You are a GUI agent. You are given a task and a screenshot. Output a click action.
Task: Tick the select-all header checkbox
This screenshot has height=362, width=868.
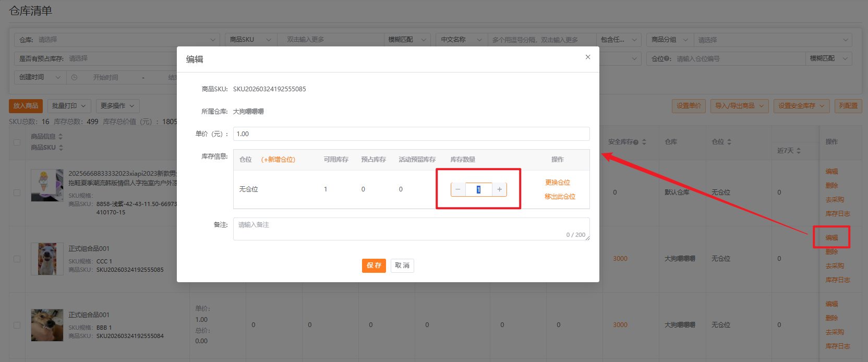[x=17, y=142]
